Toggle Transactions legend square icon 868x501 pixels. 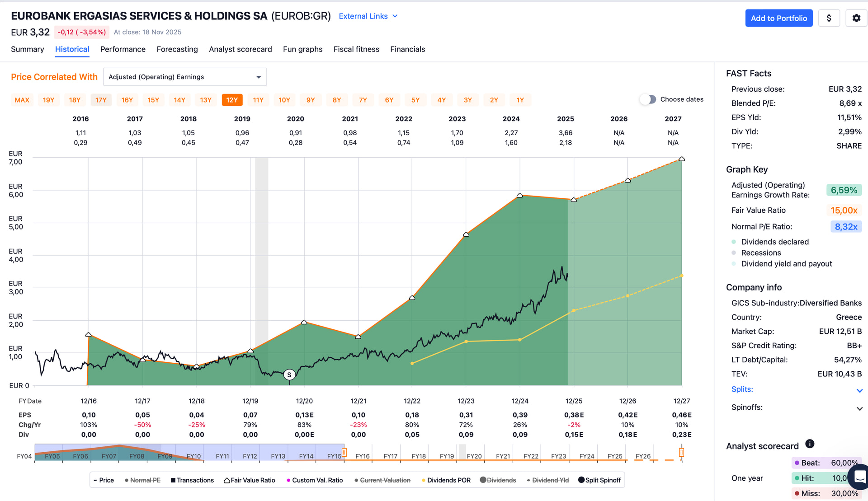[173, 480]
